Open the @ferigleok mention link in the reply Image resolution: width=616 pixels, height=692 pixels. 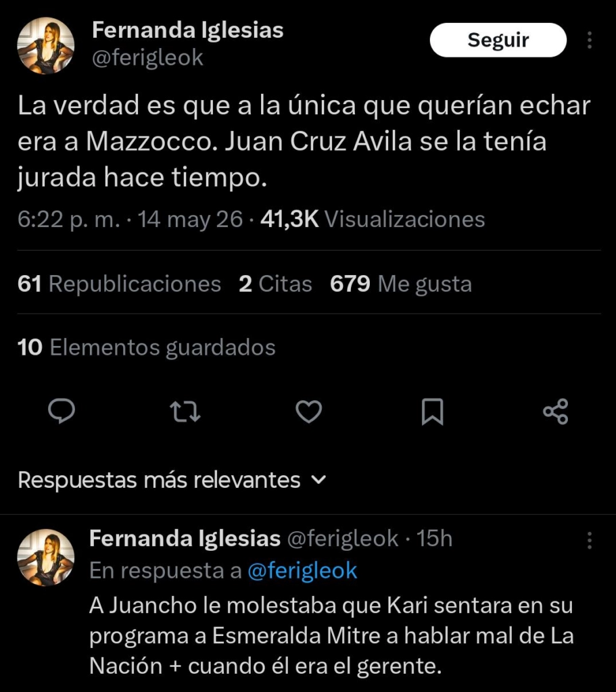[x=302, y=570]
